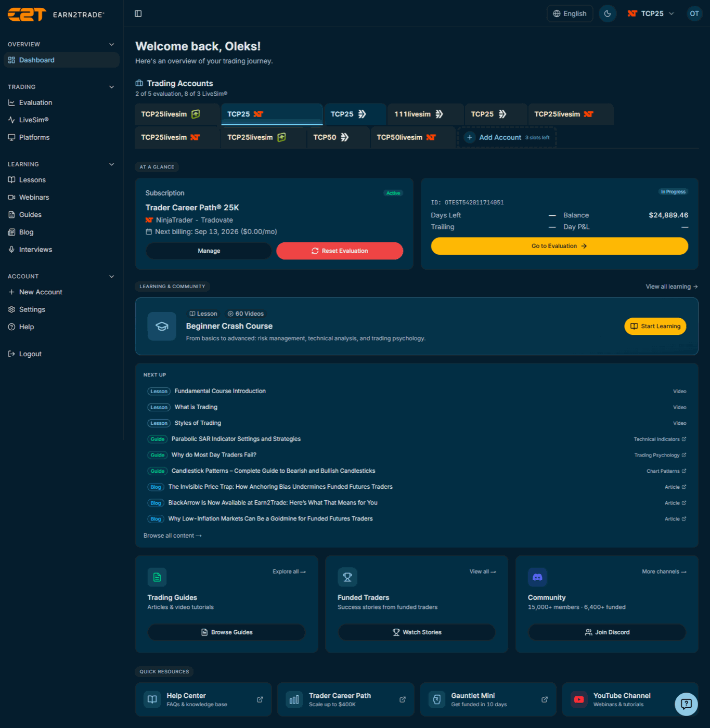710x728 pixels.
Task: Select the active TCP25 NinjaTrader tab
Action: coord(272,114)
